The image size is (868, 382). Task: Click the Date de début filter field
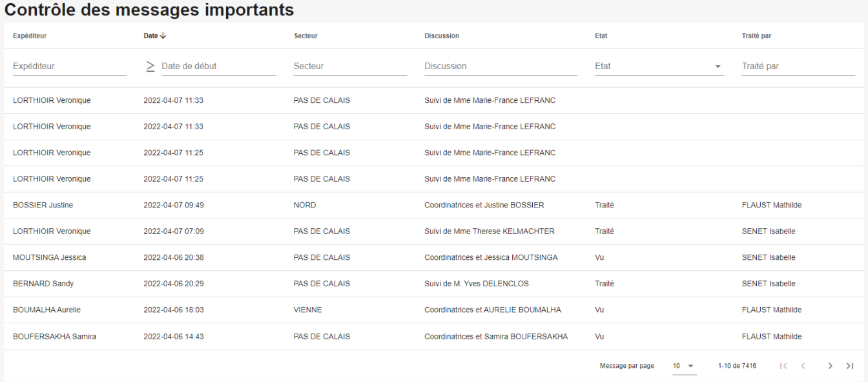click(219, 66)
